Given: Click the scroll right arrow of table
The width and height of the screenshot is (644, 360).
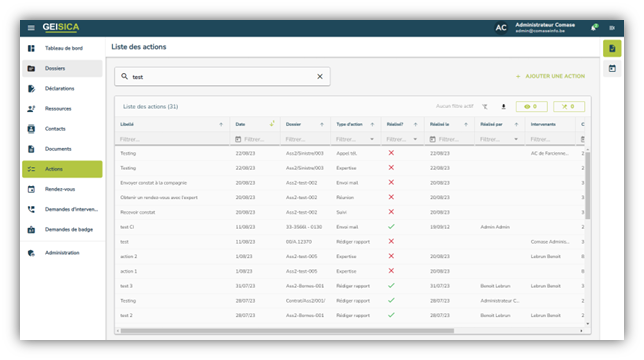Looking at the screenshot, I should (x=581, y=331).
